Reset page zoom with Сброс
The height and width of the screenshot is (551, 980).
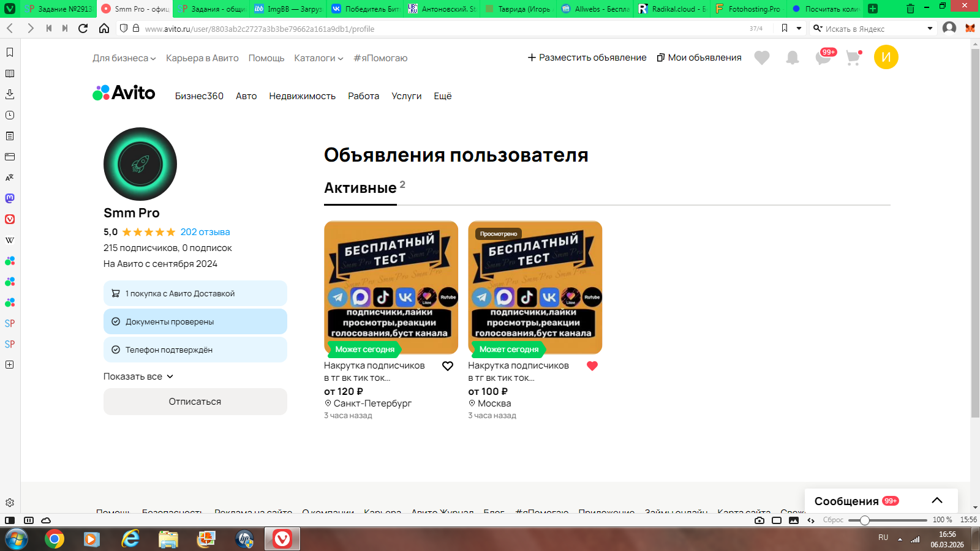click(x=833, y=520)
